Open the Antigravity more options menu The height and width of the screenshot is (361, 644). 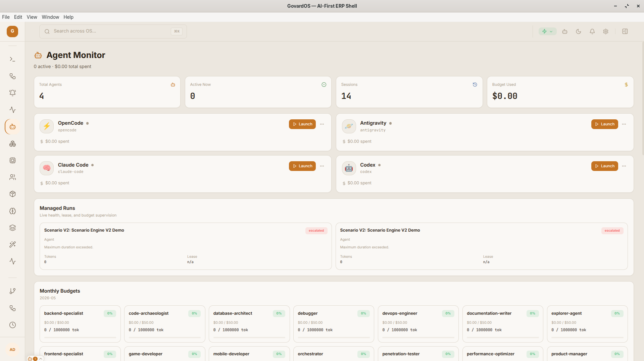tap(624, 124)
